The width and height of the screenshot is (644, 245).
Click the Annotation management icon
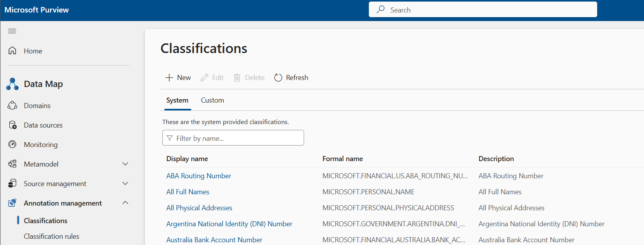coord(12,203)
